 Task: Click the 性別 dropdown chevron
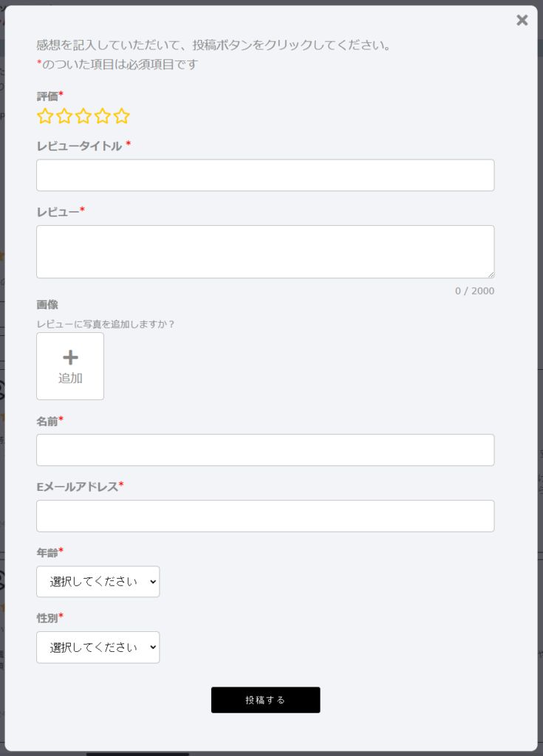[x=153, y=647]
